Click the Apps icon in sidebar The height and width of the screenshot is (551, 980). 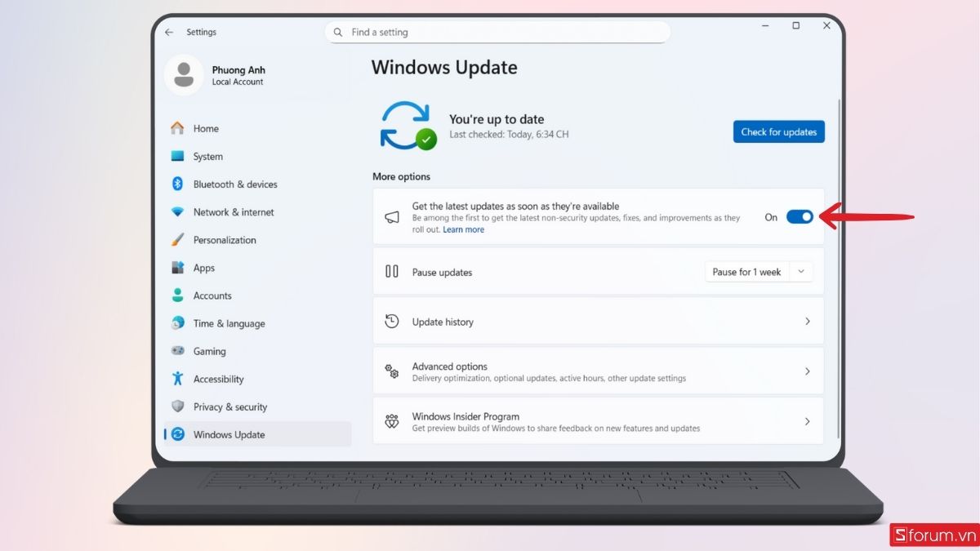177,267
